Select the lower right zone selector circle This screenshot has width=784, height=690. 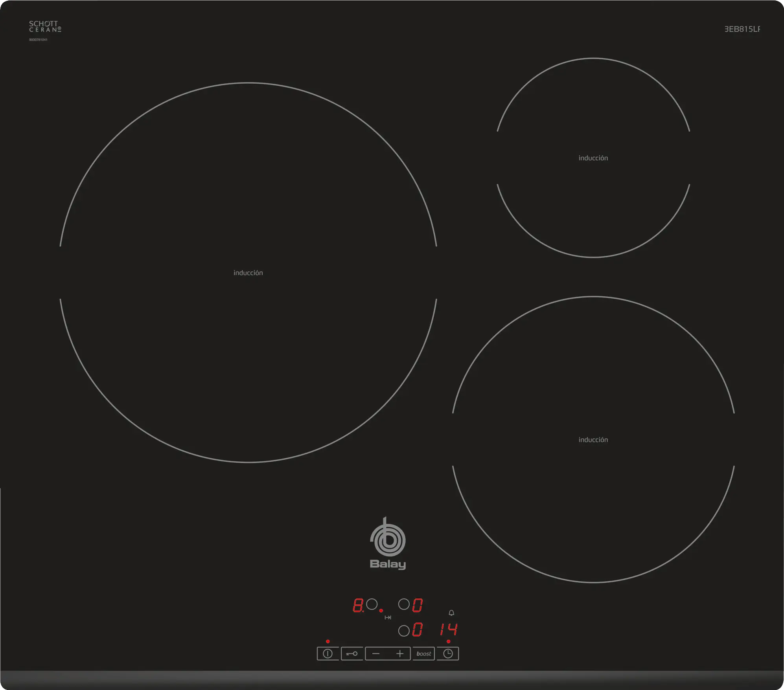click(404, 631)
